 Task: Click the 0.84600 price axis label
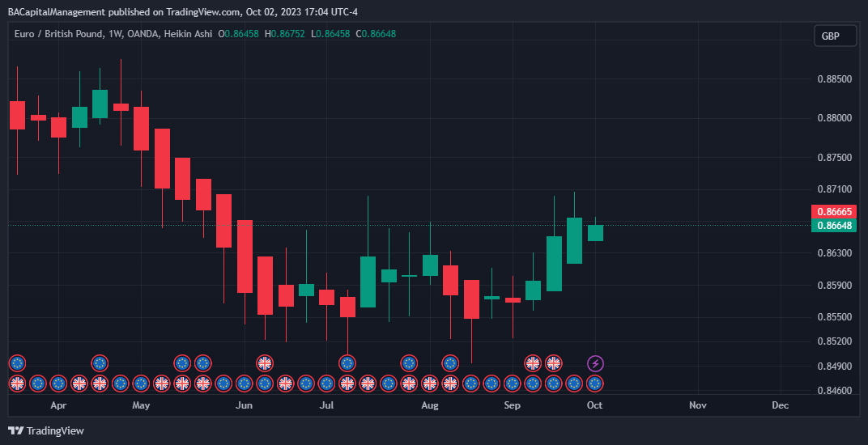[835, 391]
